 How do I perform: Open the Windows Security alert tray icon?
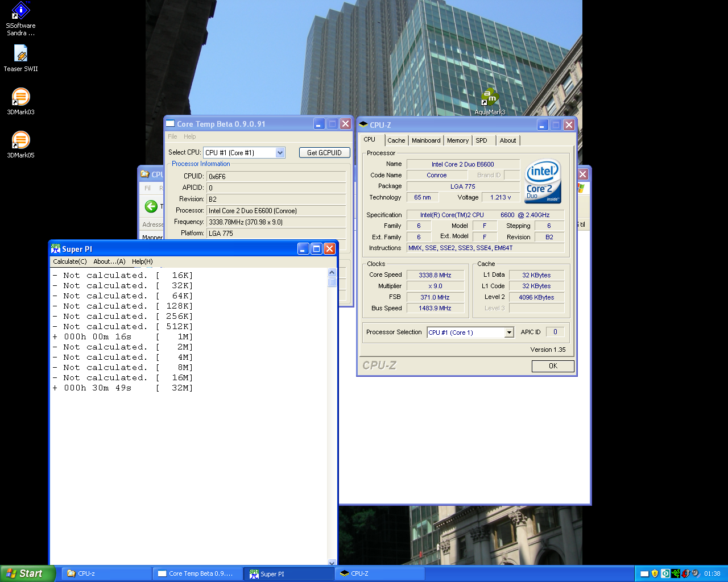(x=655, y=573)
